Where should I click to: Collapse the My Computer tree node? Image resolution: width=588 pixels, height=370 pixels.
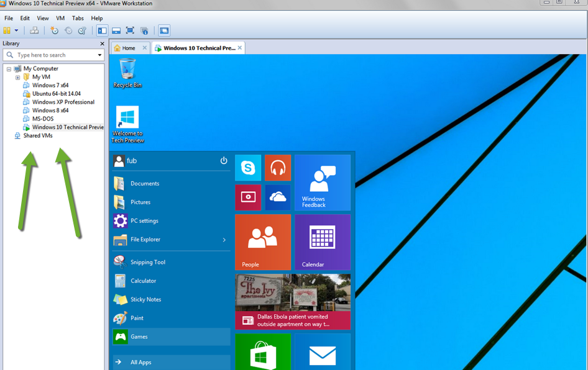point(9,69)
